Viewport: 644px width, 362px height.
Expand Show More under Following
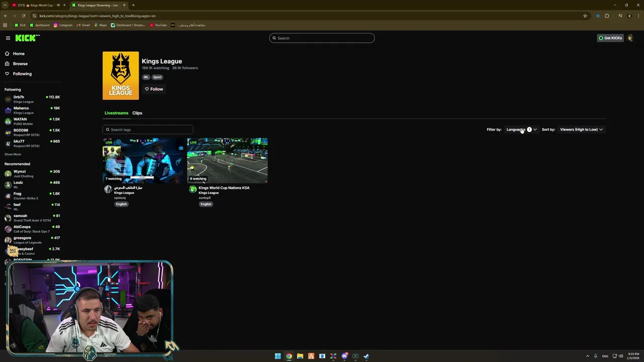(13, 154)
